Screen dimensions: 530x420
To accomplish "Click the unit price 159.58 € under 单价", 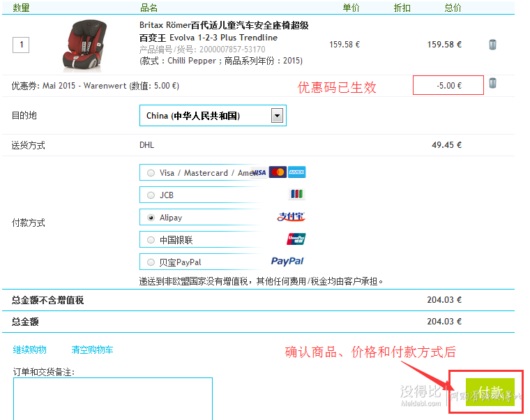I will tap(344, 45).
